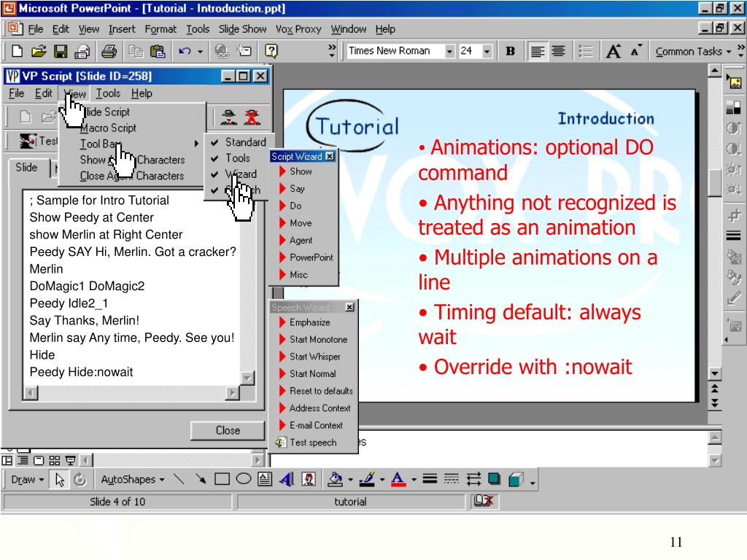Click the Save floppy disk icon
747x560 pixels.
tap(61, 51)
